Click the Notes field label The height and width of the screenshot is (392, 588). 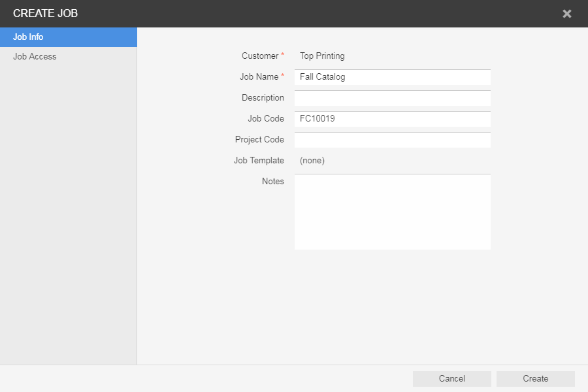pos(272,182)
